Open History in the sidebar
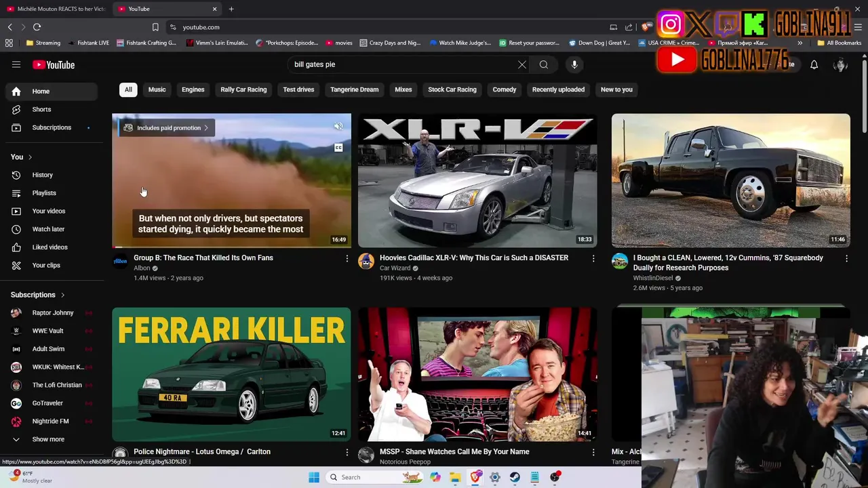This screenshot has width=868, height=488. 52,175
